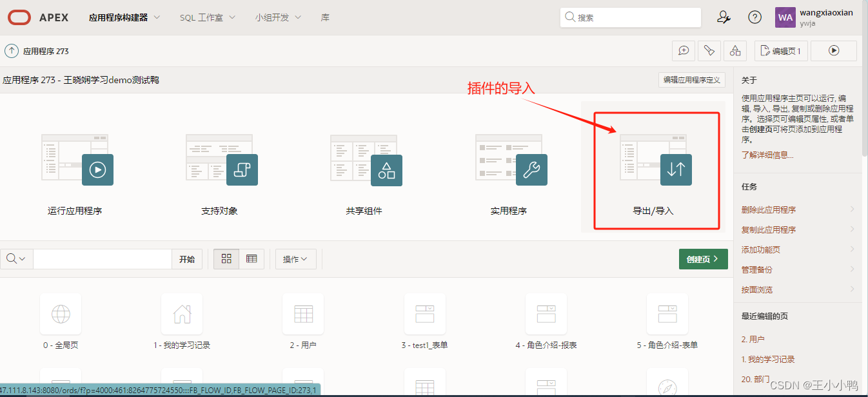This screenshot has width=868, height=397.
Task: Click the 开始 search button
Action: pos(187,258)
